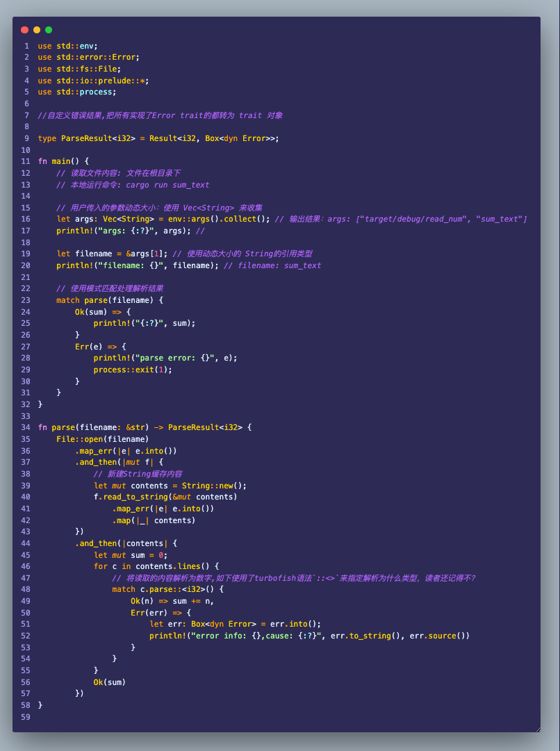This screenshot has height=751, width=560.
Task: Click the line 'use std::process;'
Action: point(76,92)
